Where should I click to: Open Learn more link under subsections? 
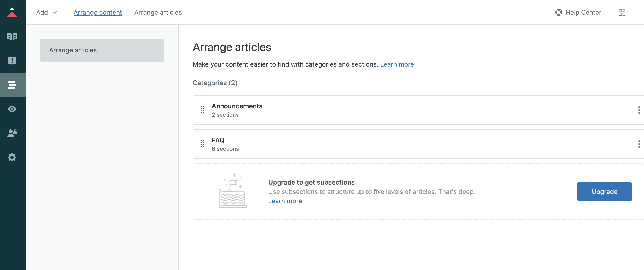(285, 201)
